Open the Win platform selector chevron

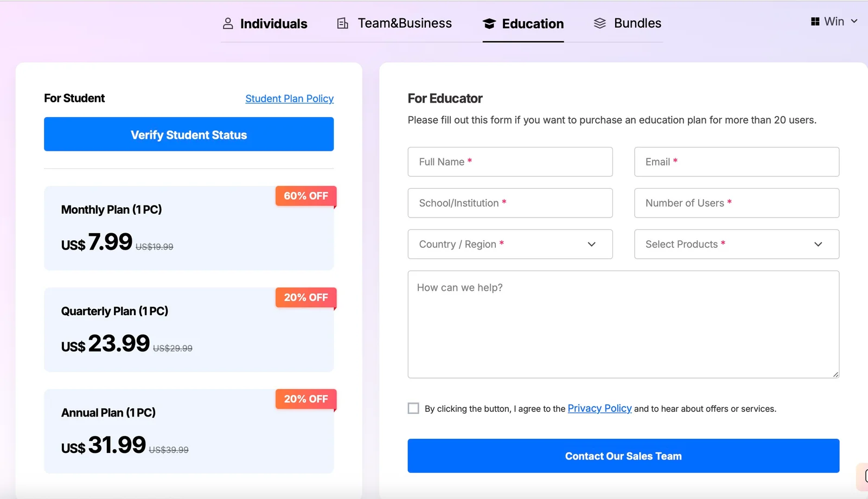coord(854,21)
